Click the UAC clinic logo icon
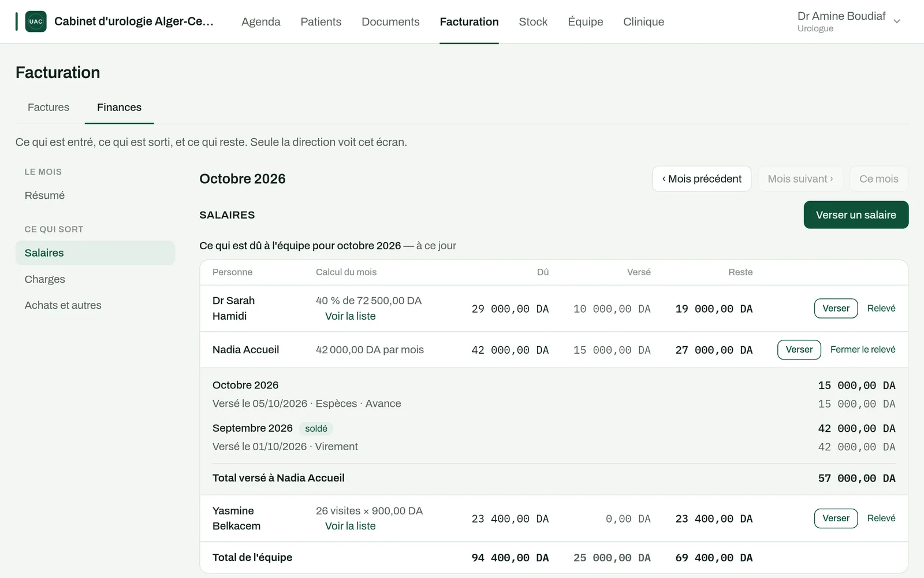Viewport: 924px width, 578px height. click(36, 21)
